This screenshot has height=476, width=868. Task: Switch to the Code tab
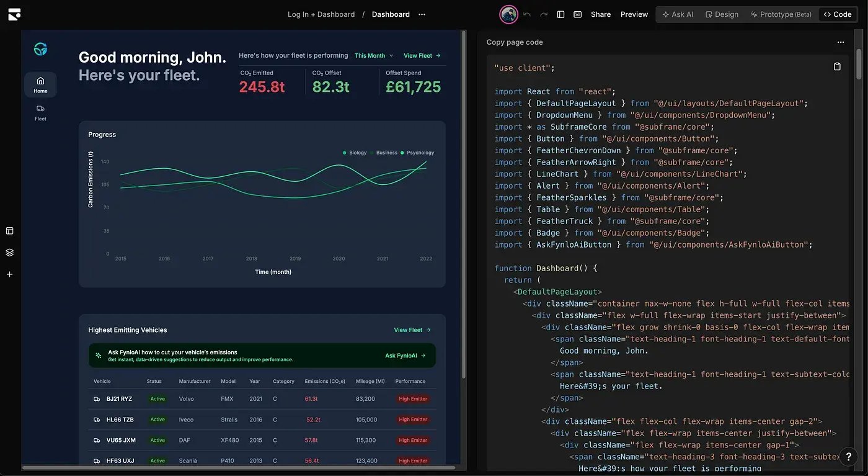(x=838, y=14)
